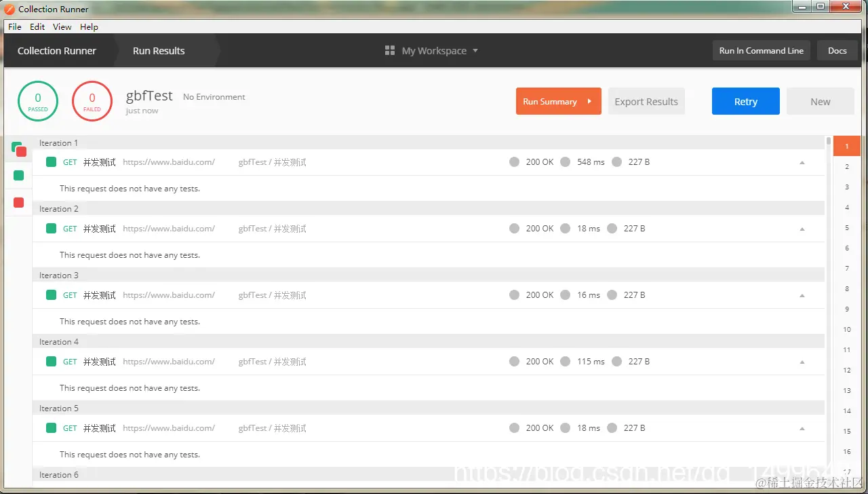Click the gbfTest collection name
868x494 pixels.
pyautogui.click(x=149, y=96)
